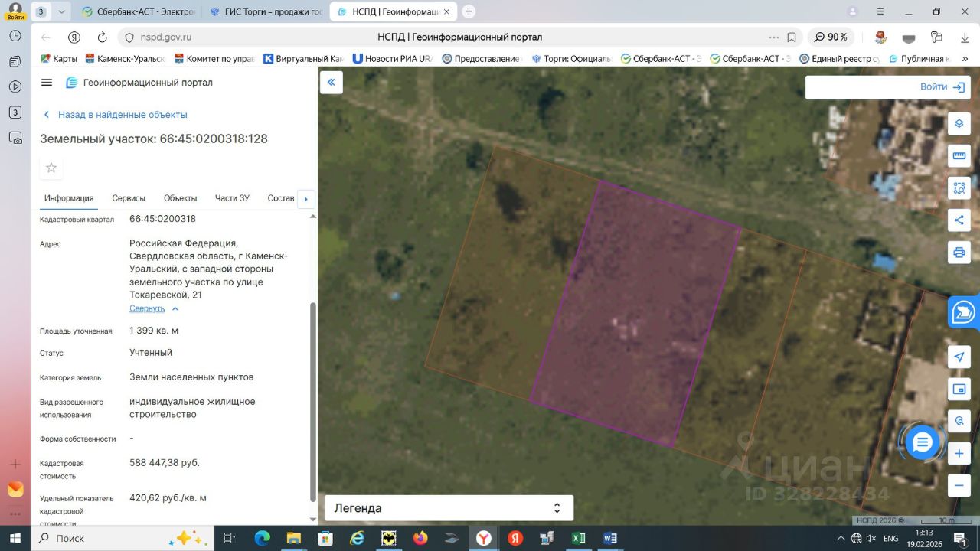This screenshot has height=551, width=980.
Task: Open Task View on taskbar
Action: [229, 538]
